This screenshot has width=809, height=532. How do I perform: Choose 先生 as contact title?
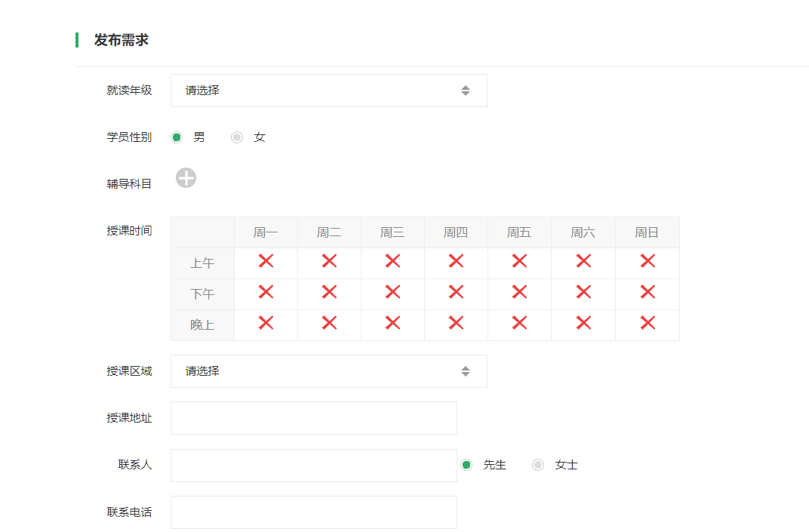click(x=466, y=465)
